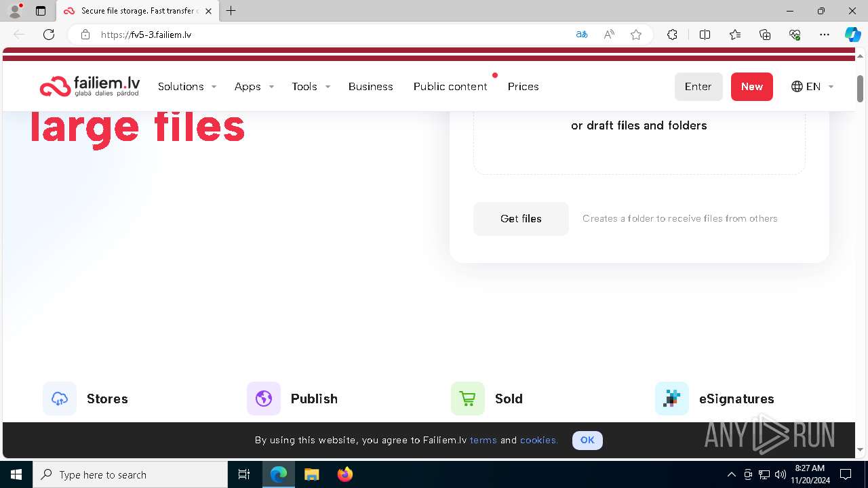
Task: Open the clock showing 8:27 AM
Action: (810, 474)
